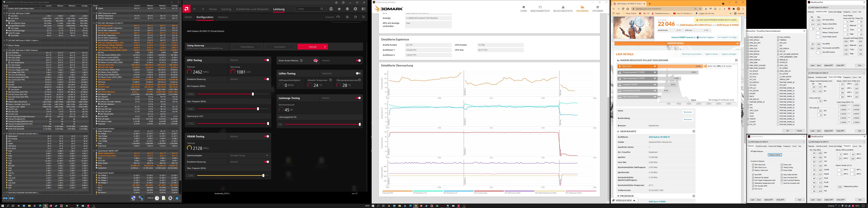Open settings gear in Radeon Software
Image resolution: width=868 pixels, height=208 pixels.
[x=355, y=9]
